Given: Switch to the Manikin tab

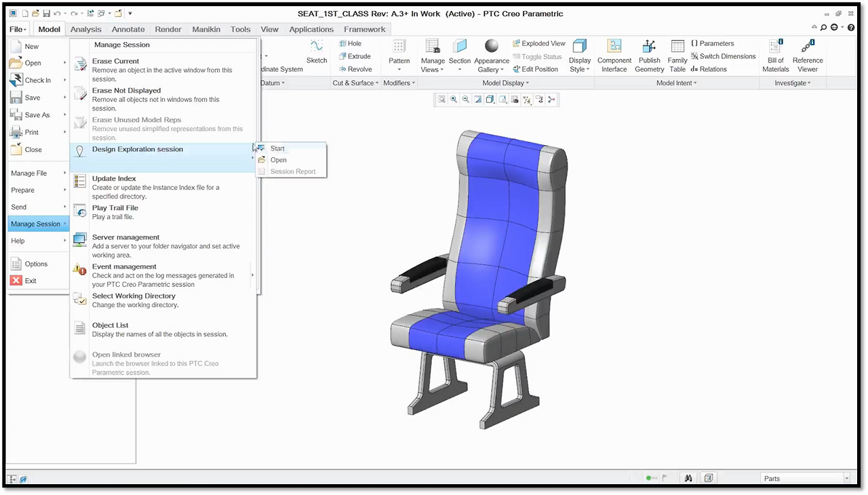Looking at the screenshot, I should tap(206, 29).
